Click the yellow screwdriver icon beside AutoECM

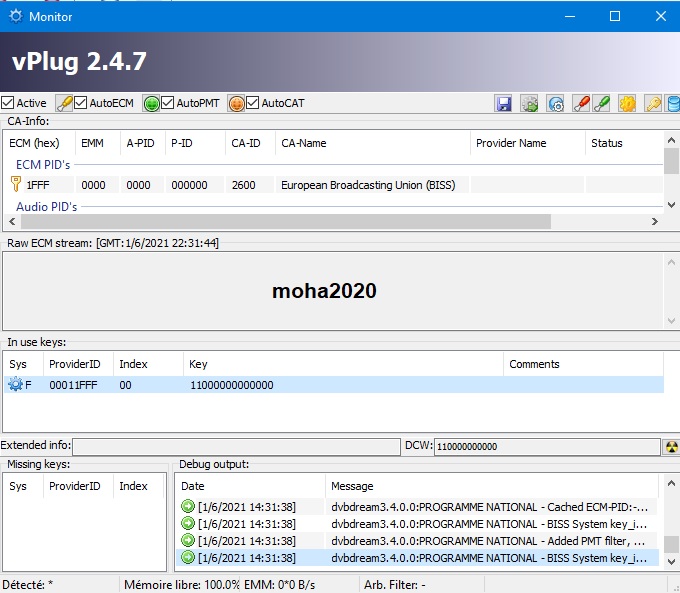(x=64, y=104)
